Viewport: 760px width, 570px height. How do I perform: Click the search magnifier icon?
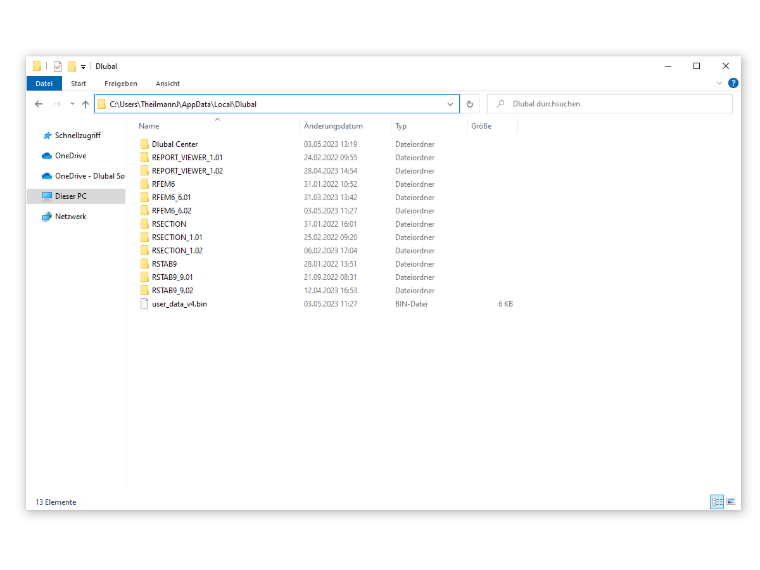click(x=501, y=104)
